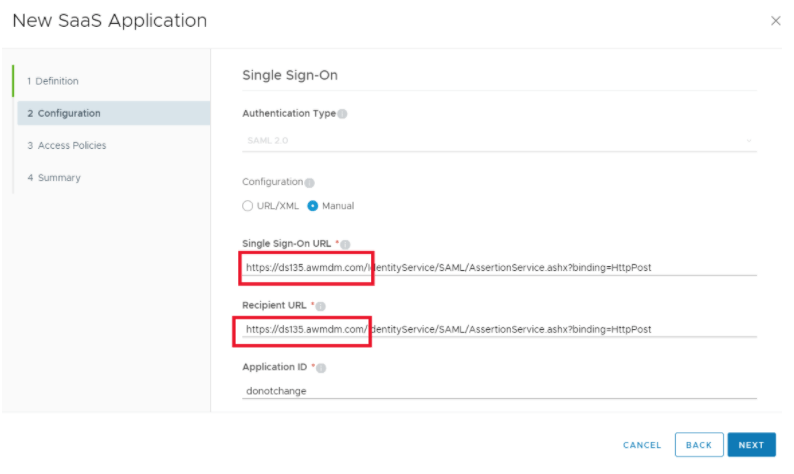This screenshot has width=794, height=474.
Task: Click the Back button
Action: (x=698, y=445)
